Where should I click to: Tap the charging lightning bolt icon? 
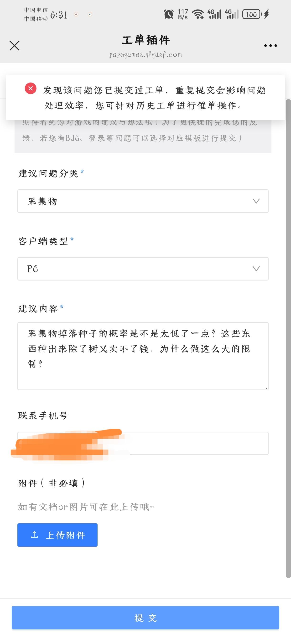(266, 14)
